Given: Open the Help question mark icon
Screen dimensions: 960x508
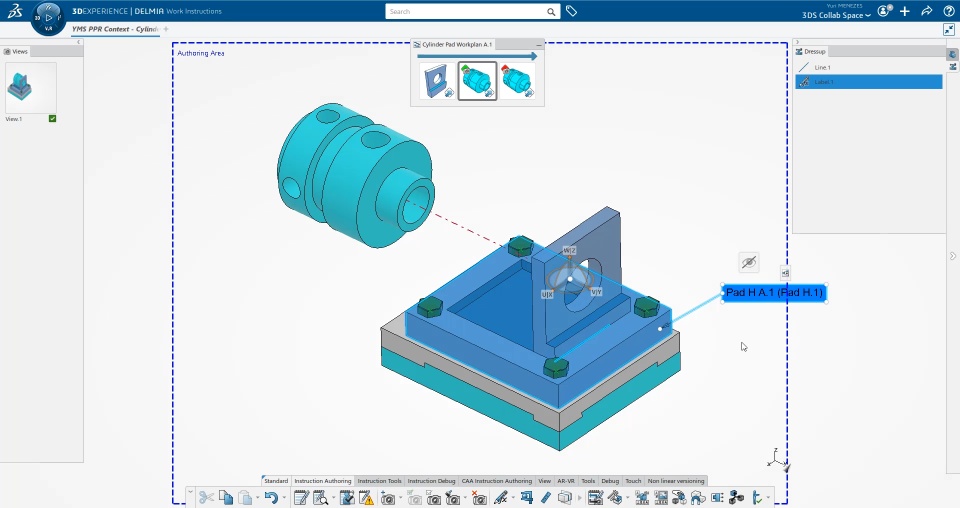Looking at the screenshot, I should click(948, 11).
